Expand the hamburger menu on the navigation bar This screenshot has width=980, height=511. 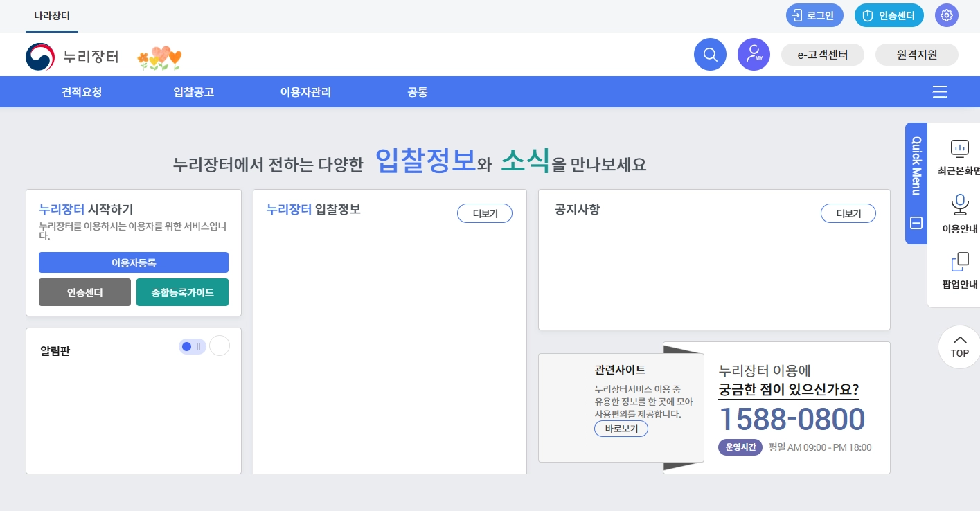pyautogui.click(x=939, y=91)
